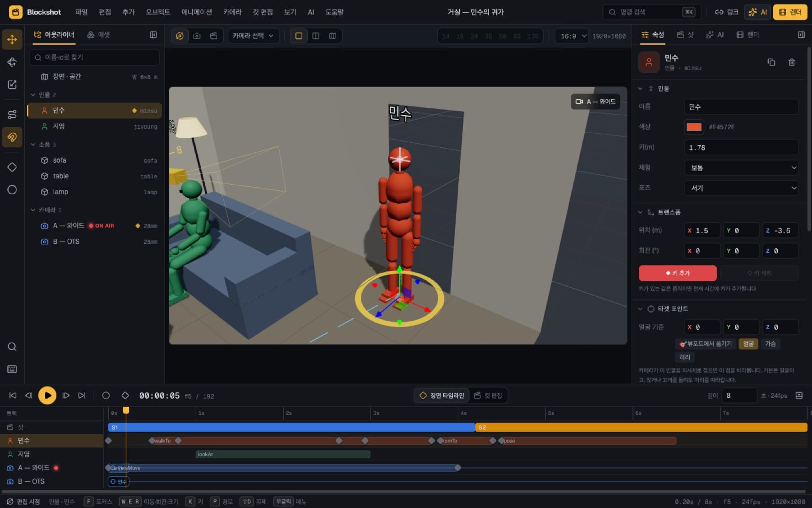Click the S2 shot clip on timeline
Viewport: 812px width, 508px height.
tap(641, 427)
